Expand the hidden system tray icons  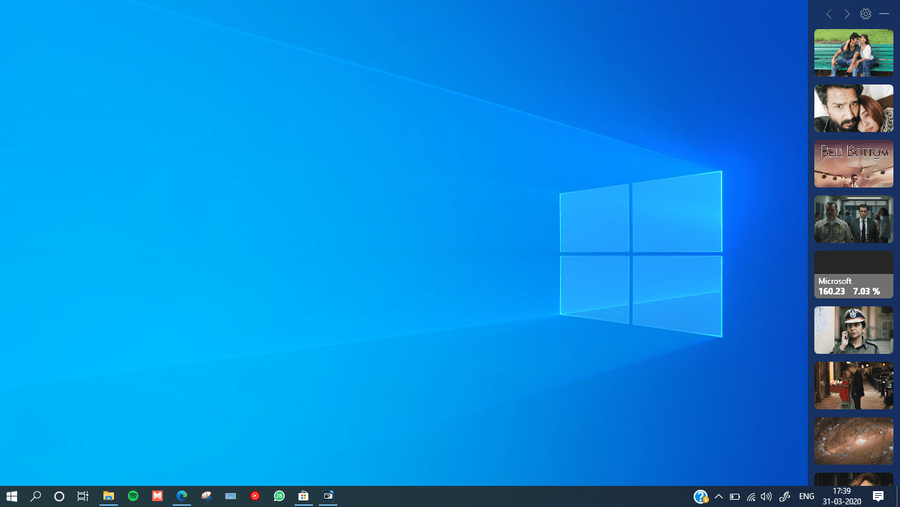[x=718, y=496]
